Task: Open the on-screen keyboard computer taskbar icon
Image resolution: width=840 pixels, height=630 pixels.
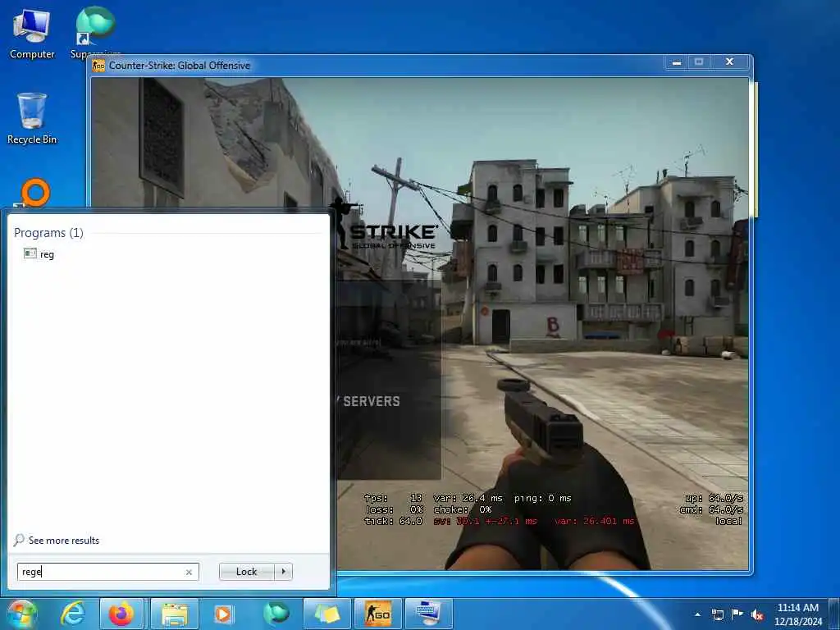Action: (x=428, y=614)
